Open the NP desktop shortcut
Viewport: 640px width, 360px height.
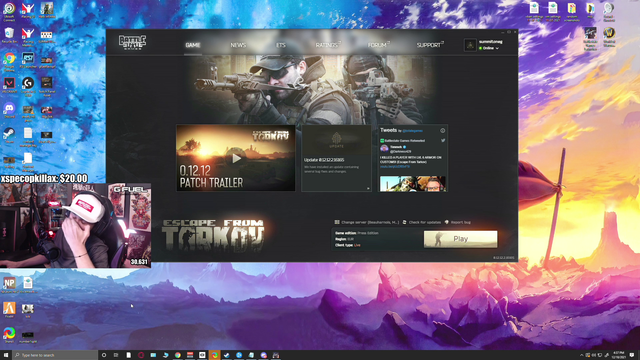pyautogui.click(x=9, y=285)
